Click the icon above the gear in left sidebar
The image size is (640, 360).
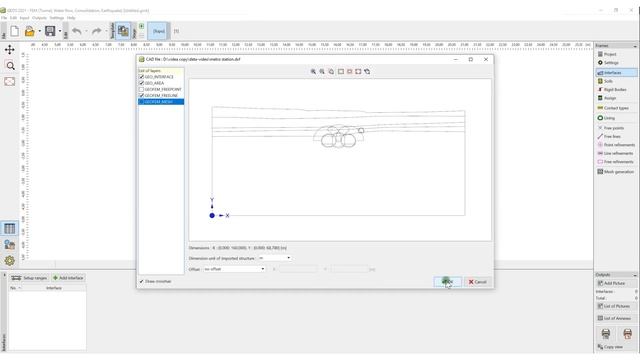10,244
